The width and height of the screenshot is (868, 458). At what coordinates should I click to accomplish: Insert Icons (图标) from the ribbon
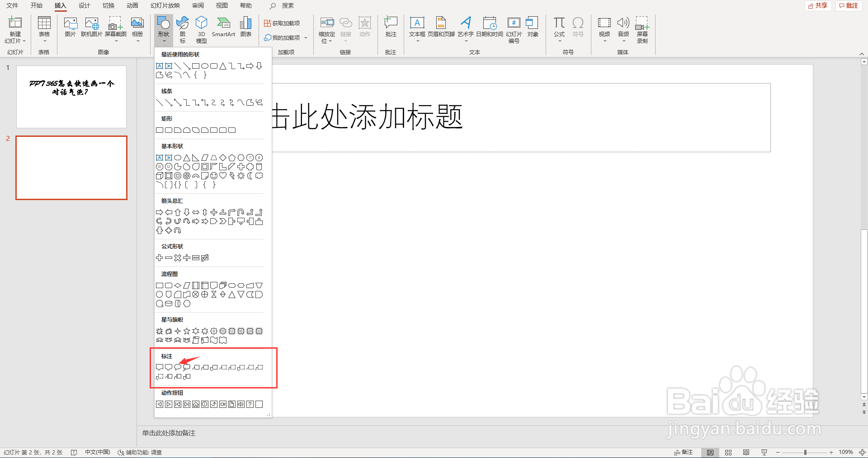[x=183, y=30]
